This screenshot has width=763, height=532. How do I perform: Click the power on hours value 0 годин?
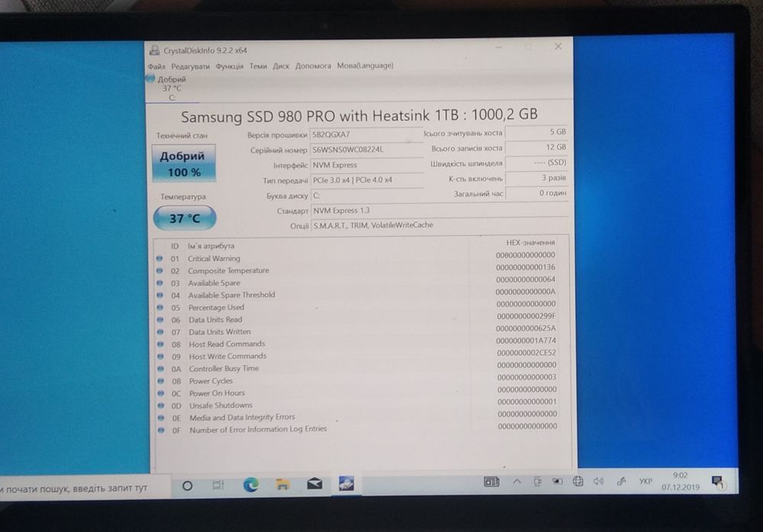pos(536,193)
